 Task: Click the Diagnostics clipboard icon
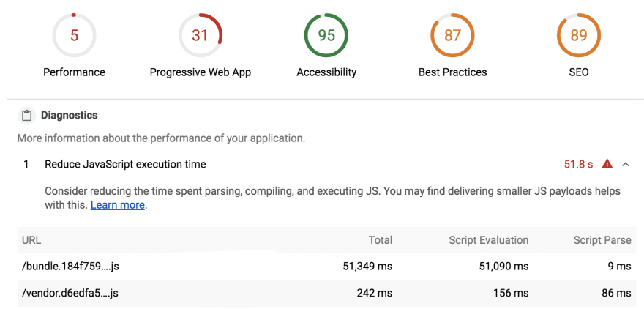27,116
